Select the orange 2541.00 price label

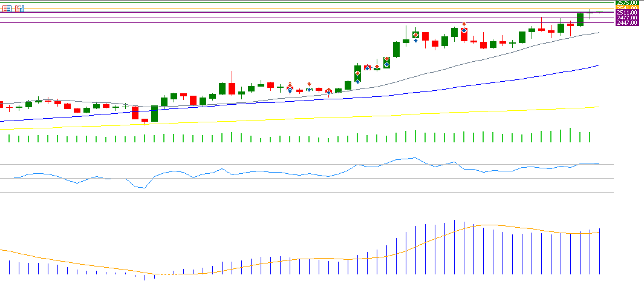[x=628, y=8]
